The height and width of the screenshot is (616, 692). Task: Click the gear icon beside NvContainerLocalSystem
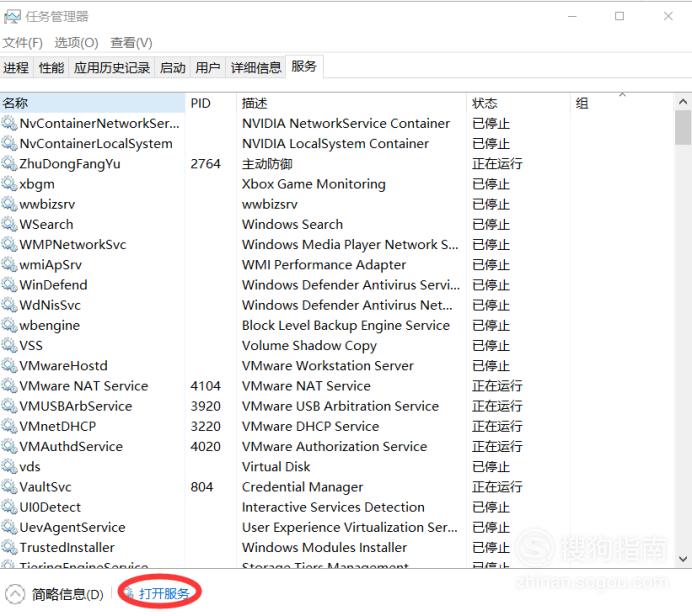9,143
